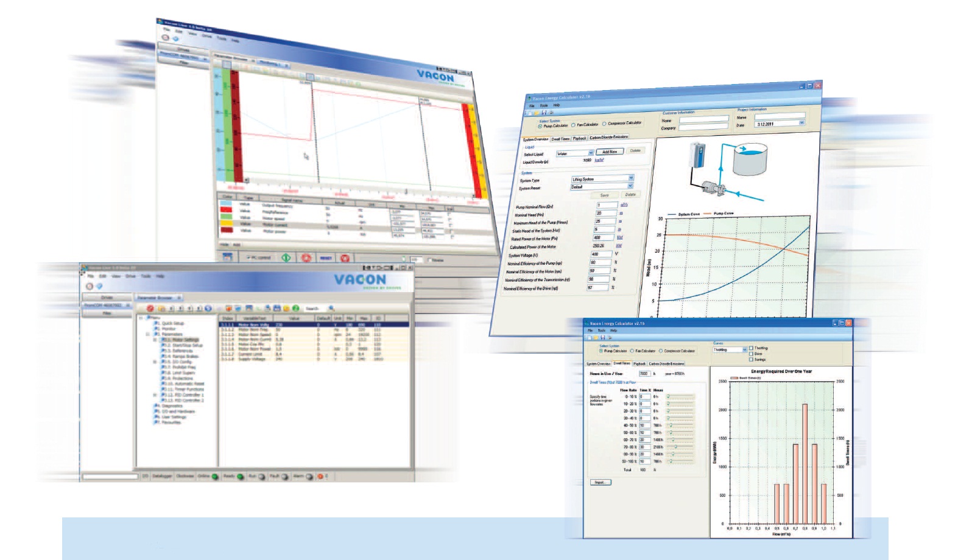Select Fan Calculator radio in the pump diagram window
This screenshot has height=560, width=972.
[x=573, y=125]
